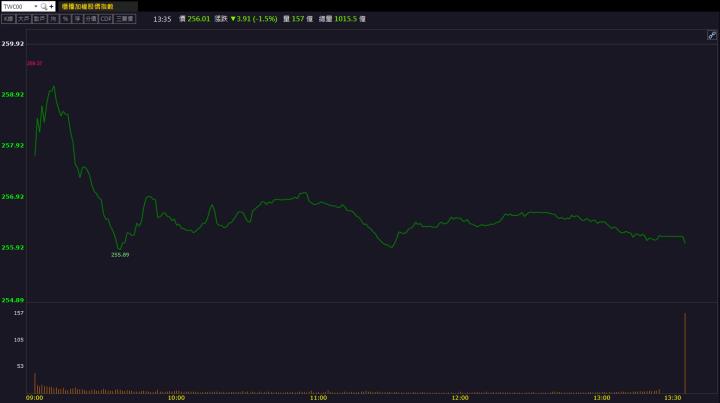Click the price line's morning peak near 258.92
The image size is (720, 403).
pyautogui.click(x=54, y=87)
